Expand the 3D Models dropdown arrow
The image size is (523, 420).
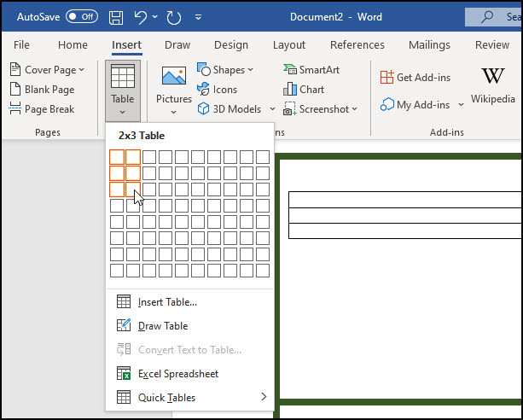[x=272, y=108]
